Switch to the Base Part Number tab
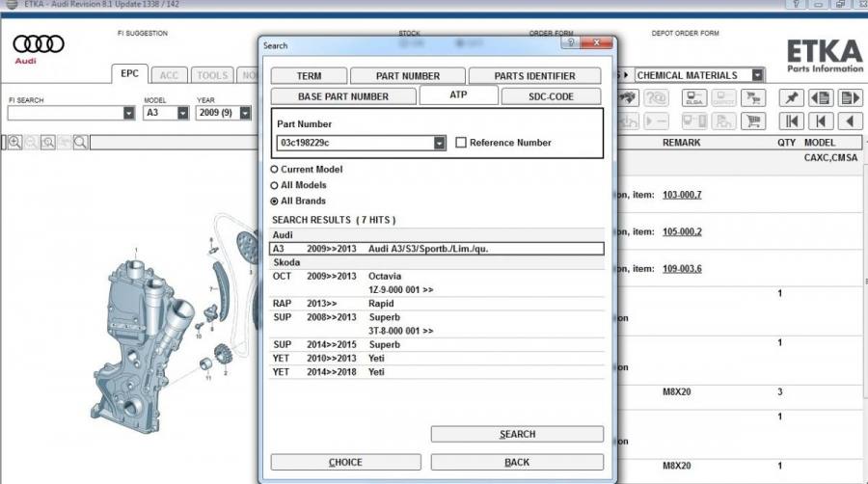Image resolution: width=868 pixels, height=484 pixels. (342, 96)
